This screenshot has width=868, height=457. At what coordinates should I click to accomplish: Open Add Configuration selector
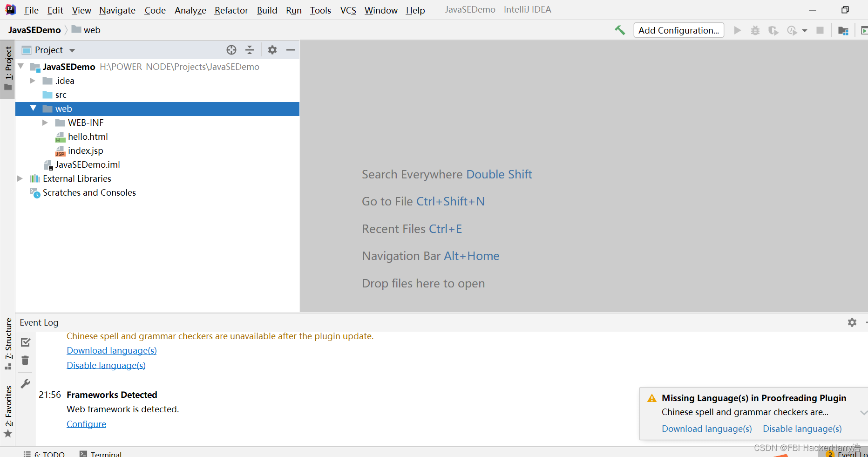click(678, 30)
